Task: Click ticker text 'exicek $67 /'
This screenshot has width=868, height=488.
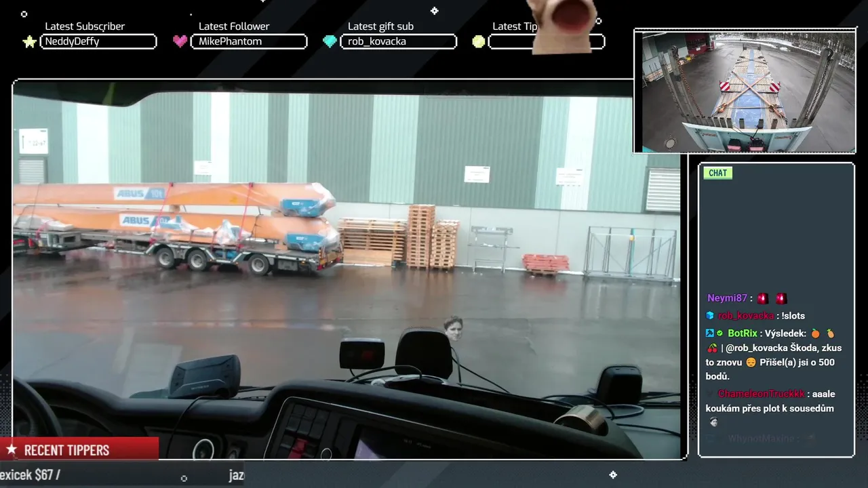Action: [30, 475]
